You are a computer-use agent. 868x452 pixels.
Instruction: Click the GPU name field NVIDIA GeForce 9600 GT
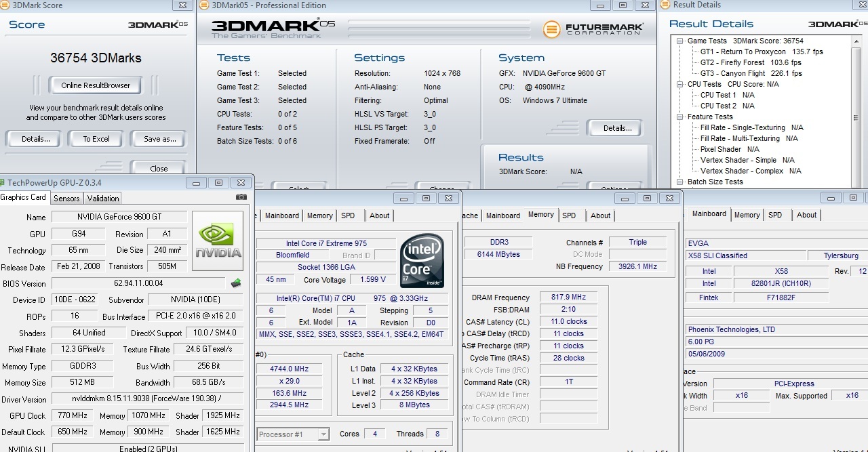119,217
